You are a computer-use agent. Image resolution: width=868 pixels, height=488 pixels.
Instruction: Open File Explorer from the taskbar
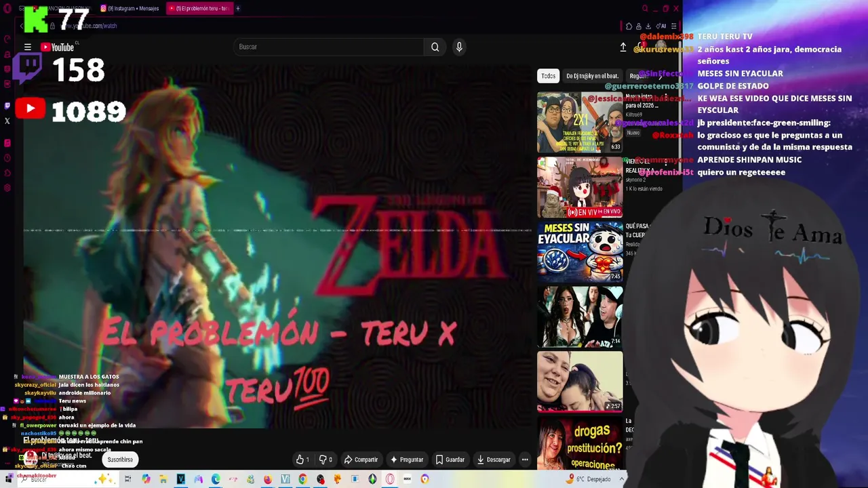[x=163, y=479]
